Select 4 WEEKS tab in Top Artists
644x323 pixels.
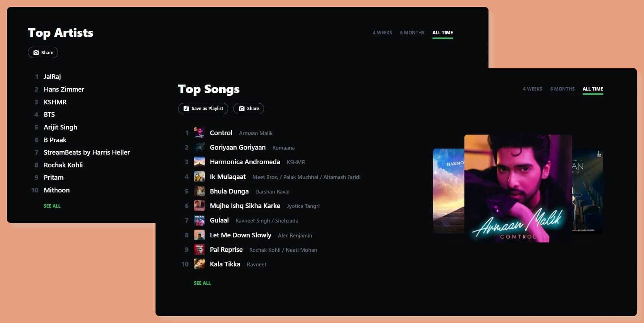[382, 33]
